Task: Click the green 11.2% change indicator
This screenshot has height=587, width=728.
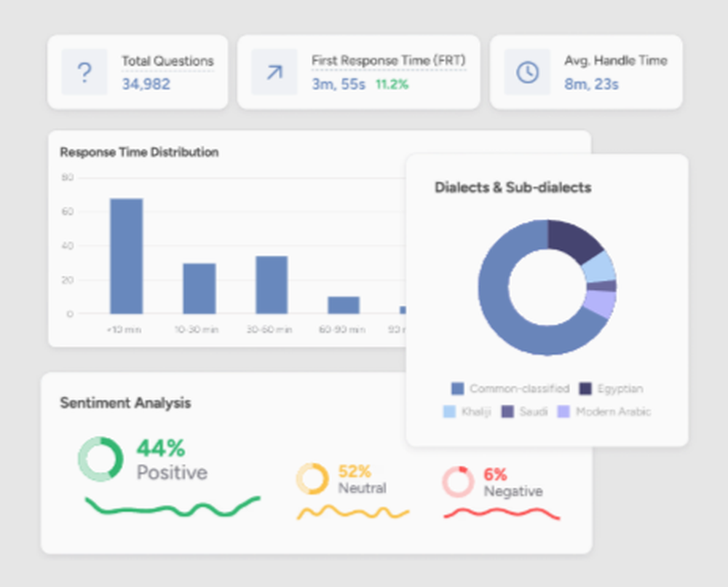Action: 392,84
